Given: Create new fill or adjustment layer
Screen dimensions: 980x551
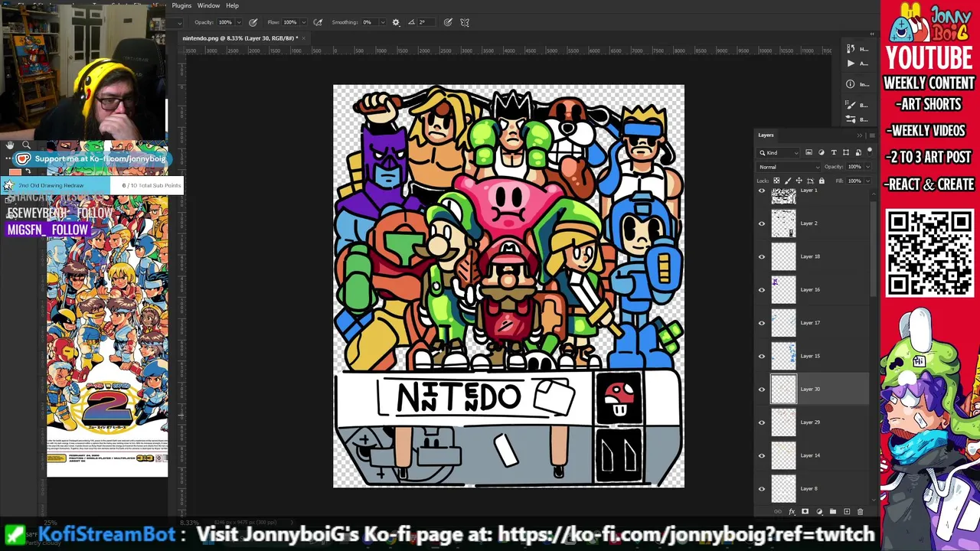Looking at the screenshot, I should click(819, 512).
